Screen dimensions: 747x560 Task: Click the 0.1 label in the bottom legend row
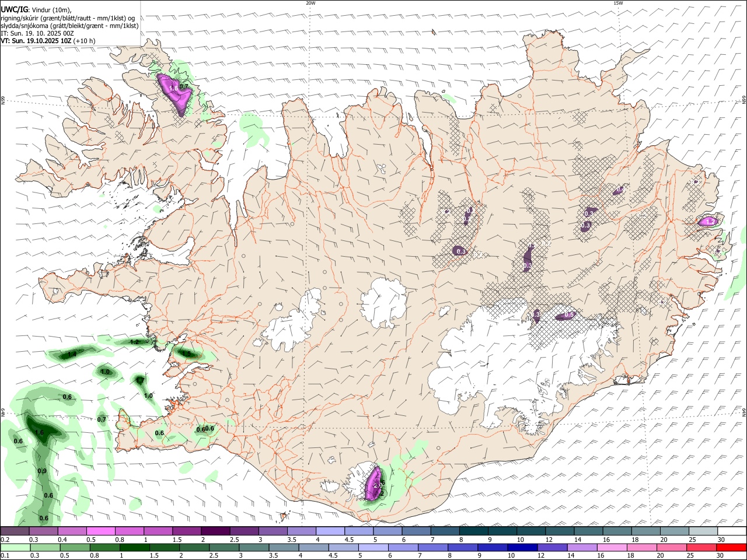pos(5,555)
